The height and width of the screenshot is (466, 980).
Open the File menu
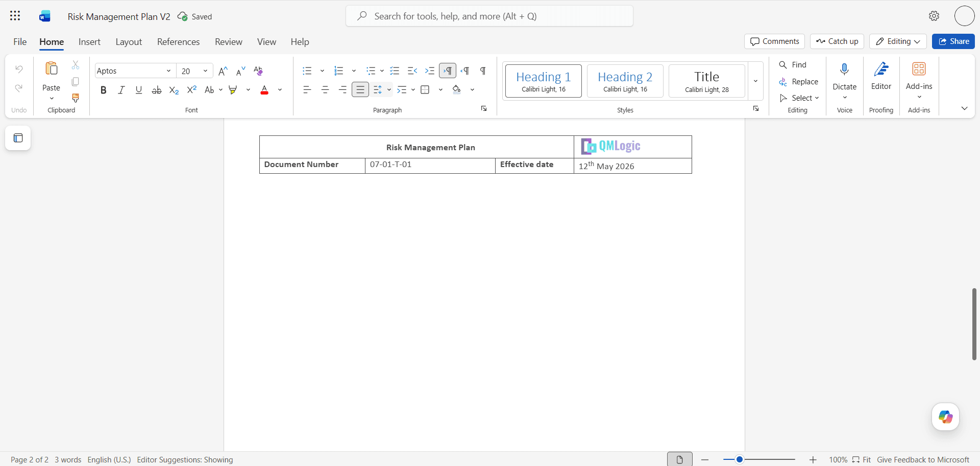click(20, 42)
